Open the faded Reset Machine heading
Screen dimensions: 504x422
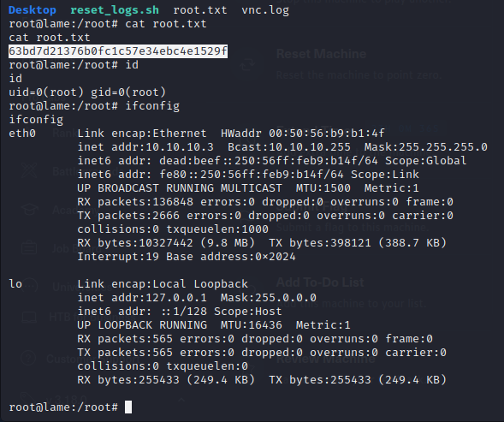pyautogui.click(x=321, y=54)
